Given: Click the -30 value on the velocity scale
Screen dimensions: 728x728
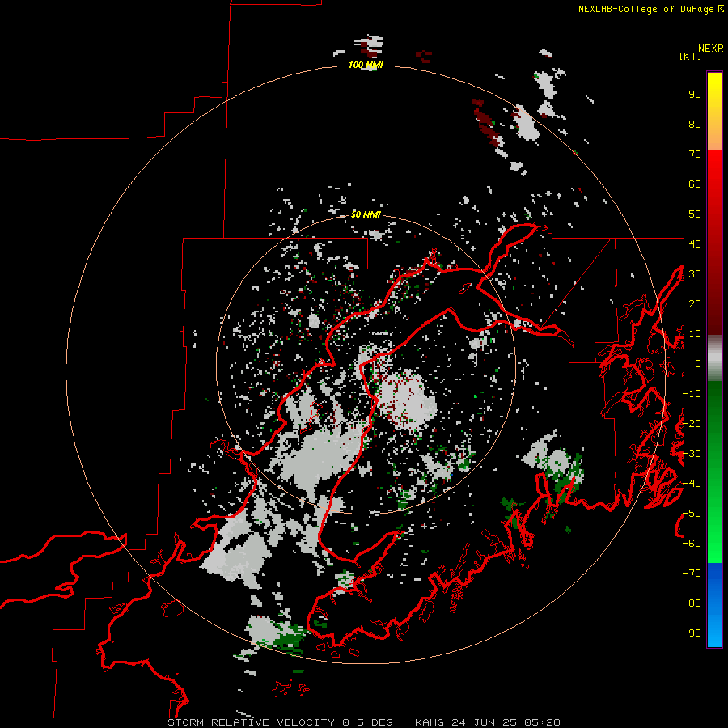Looking at the screenshot, I should 692,454.
